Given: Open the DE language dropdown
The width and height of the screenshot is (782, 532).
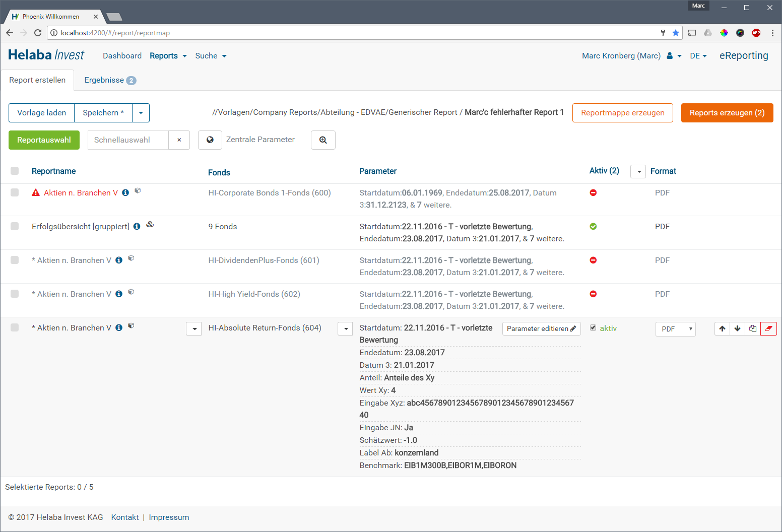Looking at the screenshot, I should pos(698,56).
